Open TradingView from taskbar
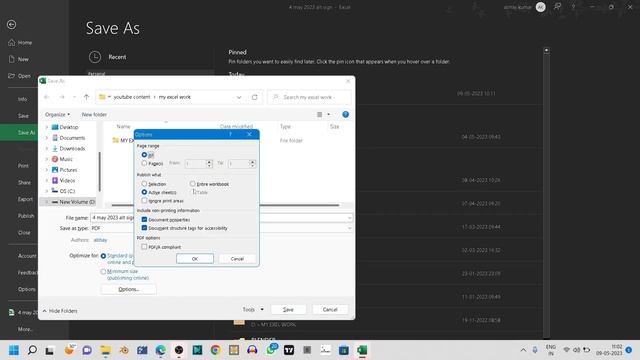Screen dimensions: 640x360 [289, 350]
